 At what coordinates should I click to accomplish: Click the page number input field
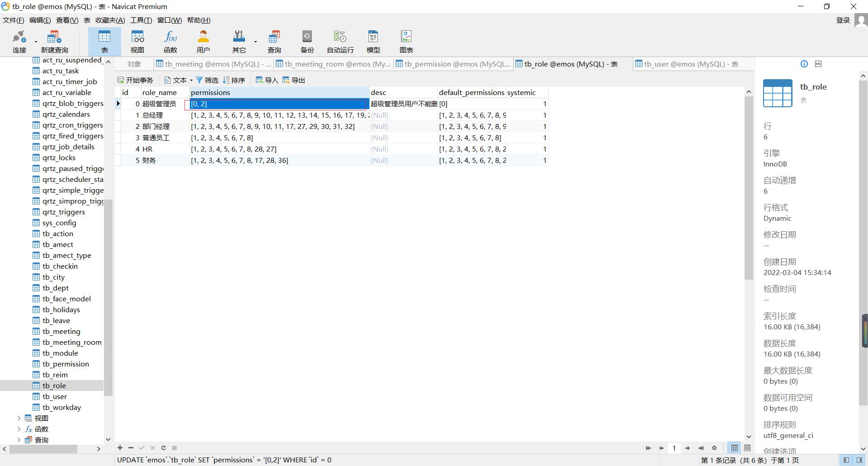click(674, 448)
